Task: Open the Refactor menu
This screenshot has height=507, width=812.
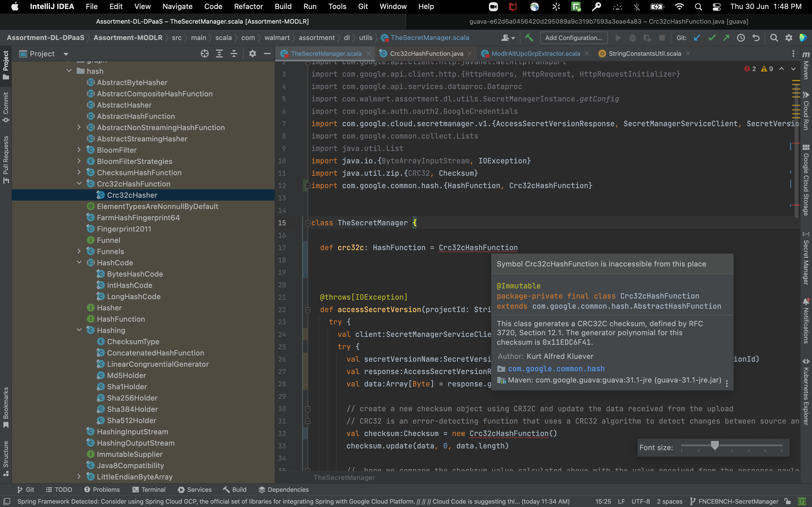Action: 248,6
